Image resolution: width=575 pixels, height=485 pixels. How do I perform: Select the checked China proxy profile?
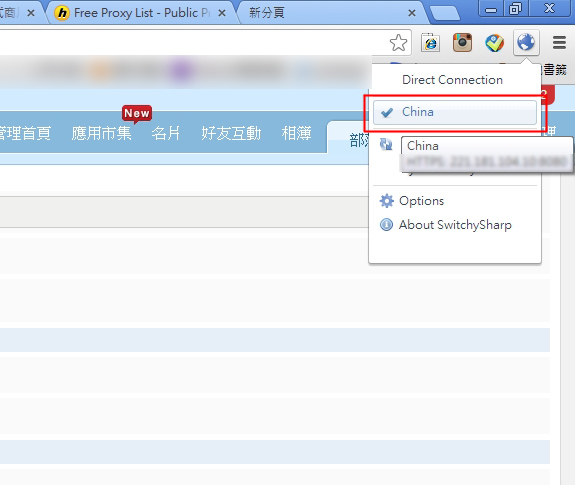point(455,112)
